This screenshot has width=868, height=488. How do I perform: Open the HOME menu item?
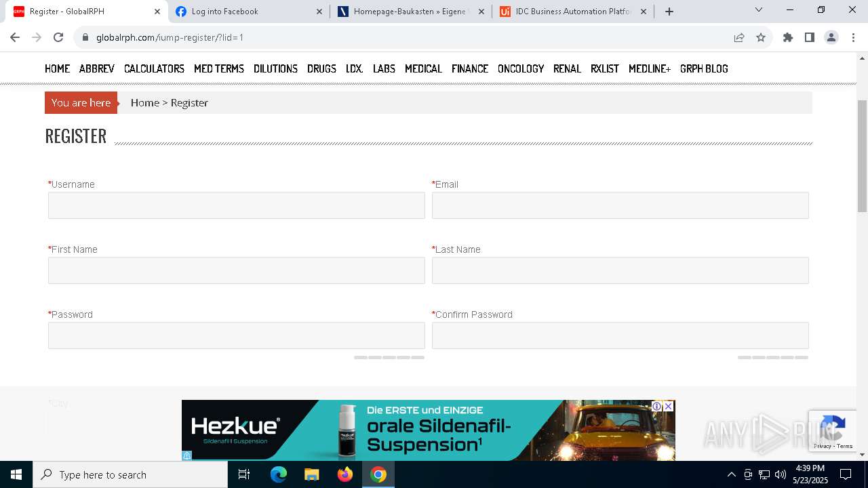coord(58,68)
